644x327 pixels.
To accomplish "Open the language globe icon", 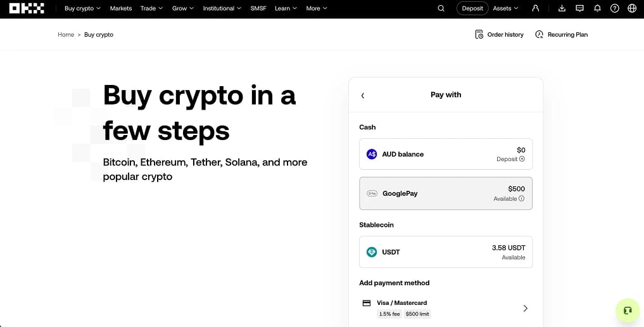I will click(x=632, y=8).
